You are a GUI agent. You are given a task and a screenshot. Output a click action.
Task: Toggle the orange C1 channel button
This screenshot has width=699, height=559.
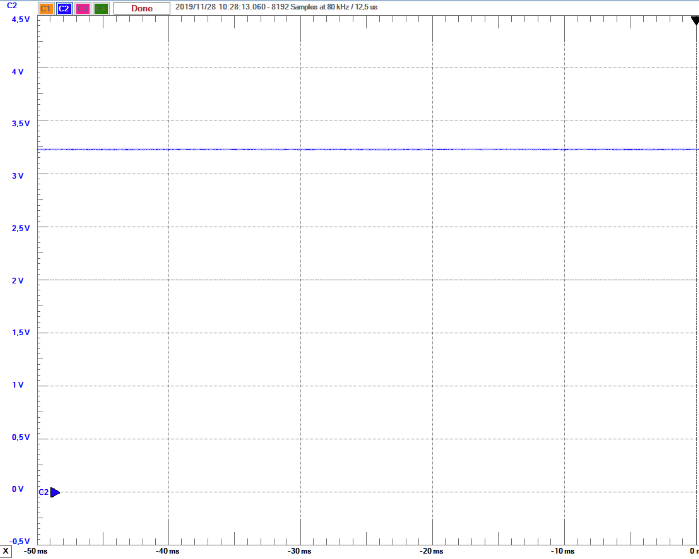coord(46,8)
